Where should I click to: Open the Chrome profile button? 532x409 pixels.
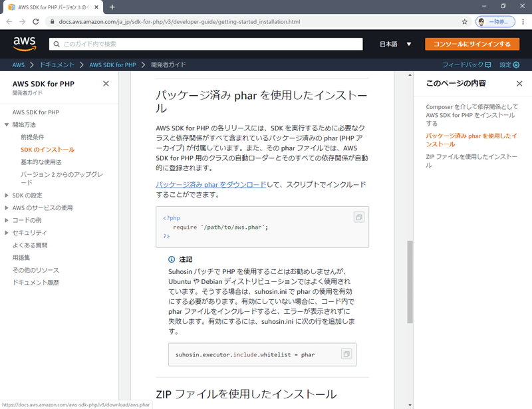pyautogui.click(x=495, y=22)
